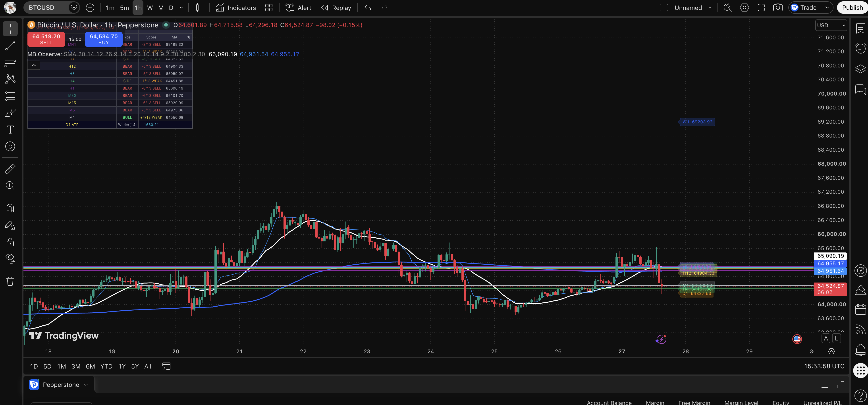This screenshot has width=868, height=405.
Task: Toggle lock all drawing tools
Action: [x=10, y=242]
